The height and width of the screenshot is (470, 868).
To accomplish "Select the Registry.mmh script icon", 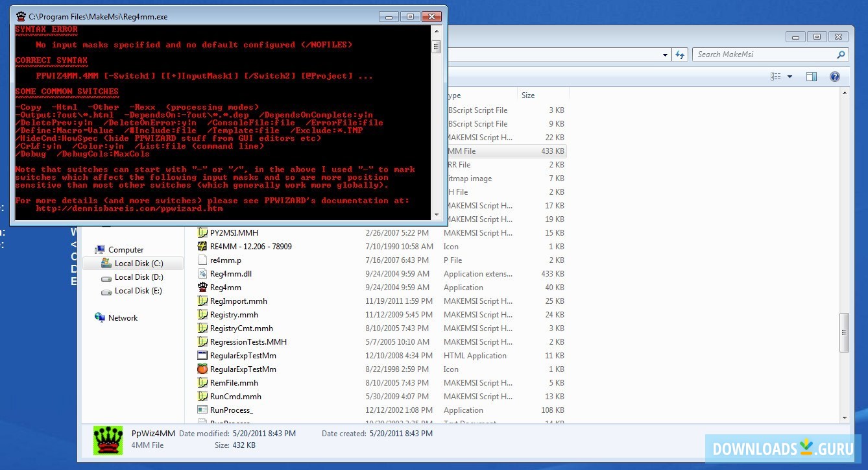I will [202, 315].
